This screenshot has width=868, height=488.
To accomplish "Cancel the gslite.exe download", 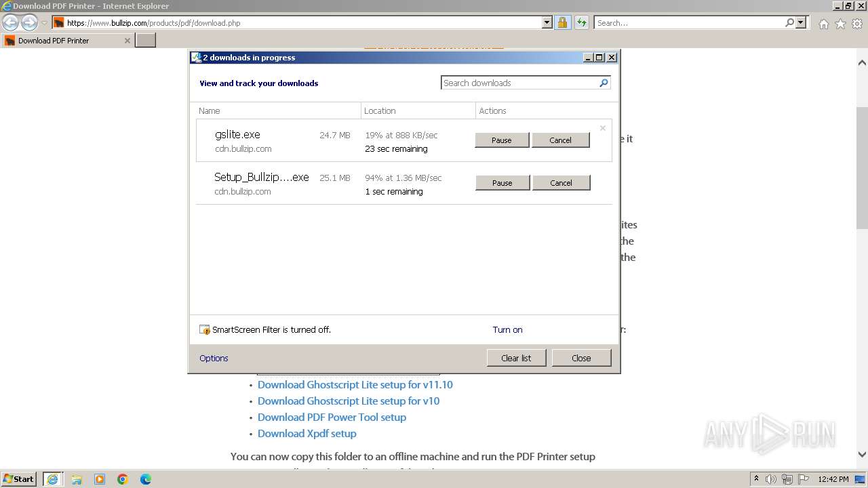I will [560, 140].
